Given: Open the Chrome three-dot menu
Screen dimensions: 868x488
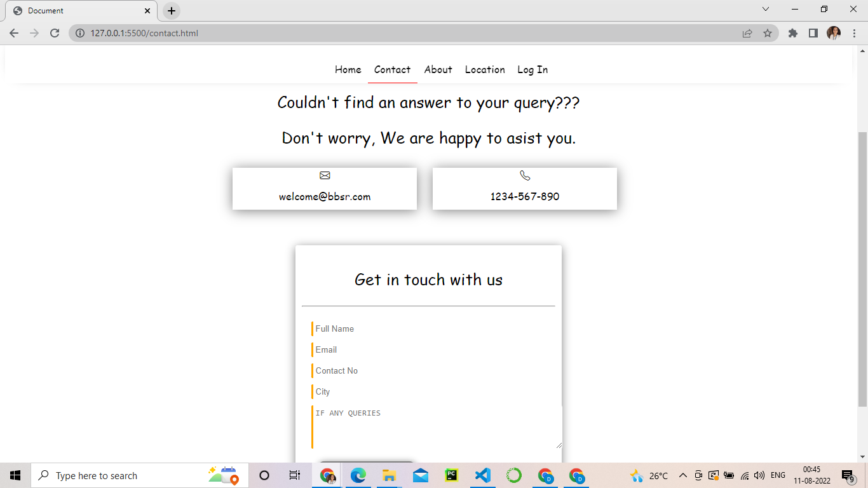Looking at the screenshot, I should (x=853, y=33).
